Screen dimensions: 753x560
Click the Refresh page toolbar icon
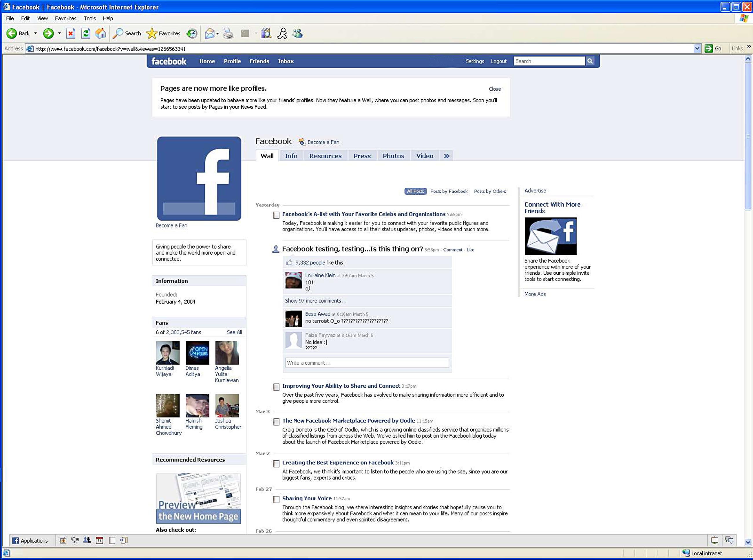tap(86, 33)
